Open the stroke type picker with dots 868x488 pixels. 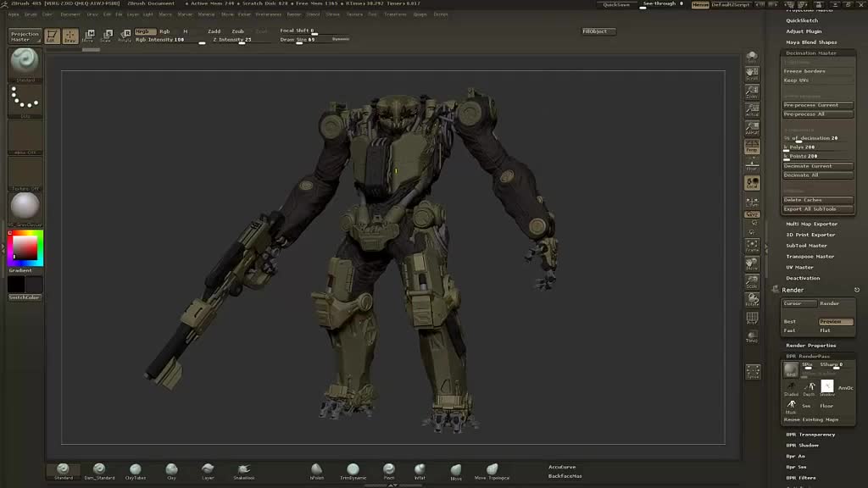[25, 100]
